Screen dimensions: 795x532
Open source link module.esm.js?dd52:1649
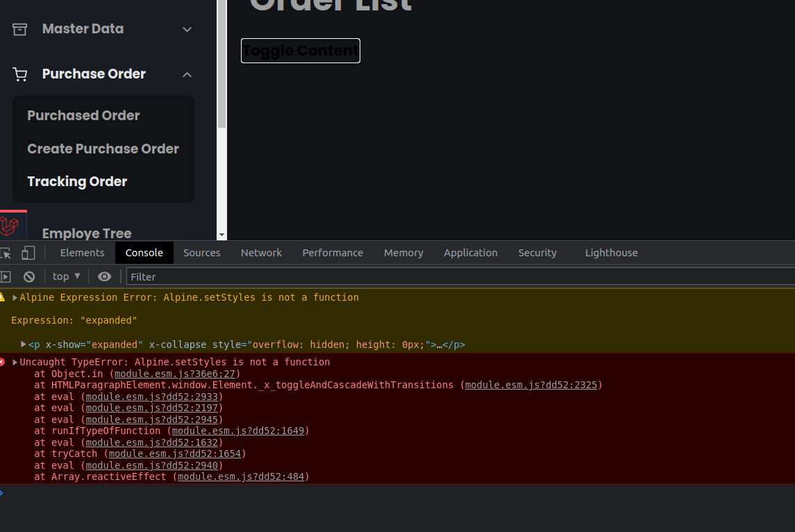click(x=237, y=431)
